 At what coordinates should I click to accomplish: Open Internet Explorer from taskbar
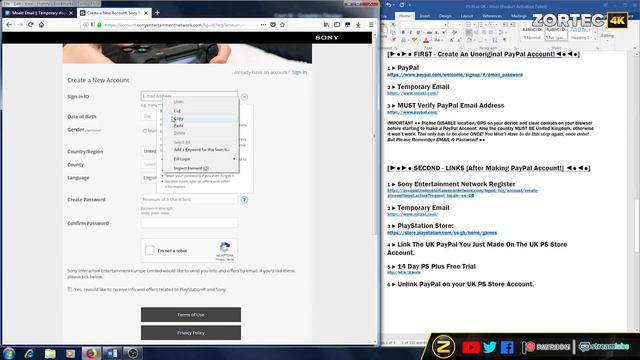coord(29,353)
